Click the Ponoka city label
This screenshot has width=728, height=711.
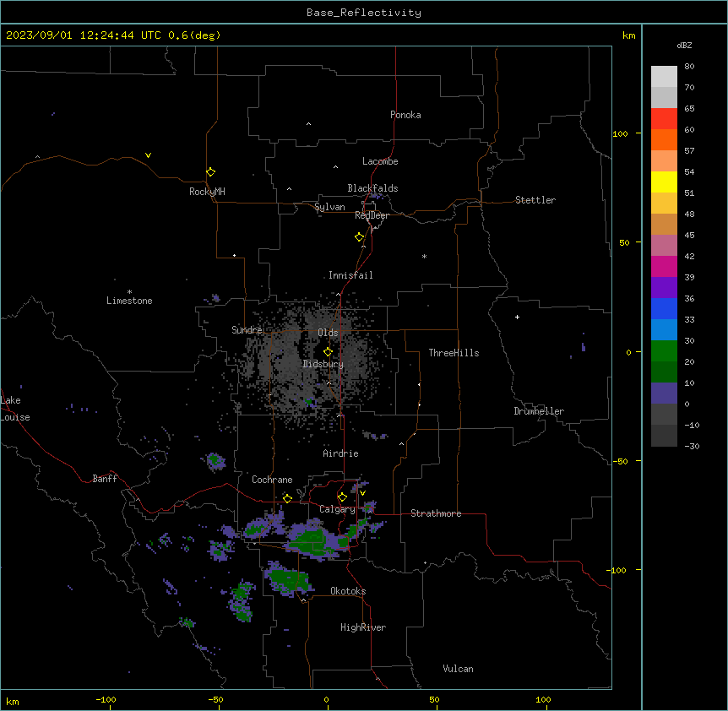tap(405, 115)
